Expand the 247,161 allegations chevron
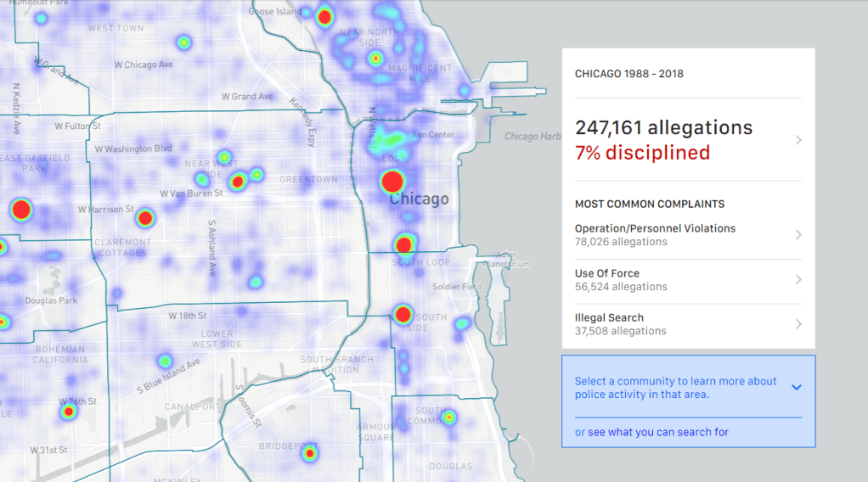This screenshot has width=868, height=482. coord(798,140)
